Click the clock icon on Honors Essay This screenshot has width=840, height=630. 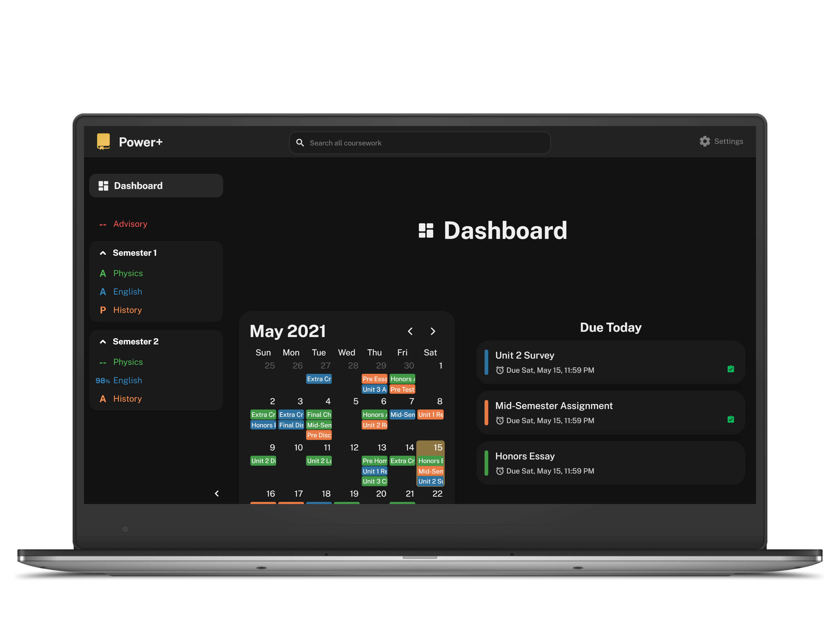point(500,471)
